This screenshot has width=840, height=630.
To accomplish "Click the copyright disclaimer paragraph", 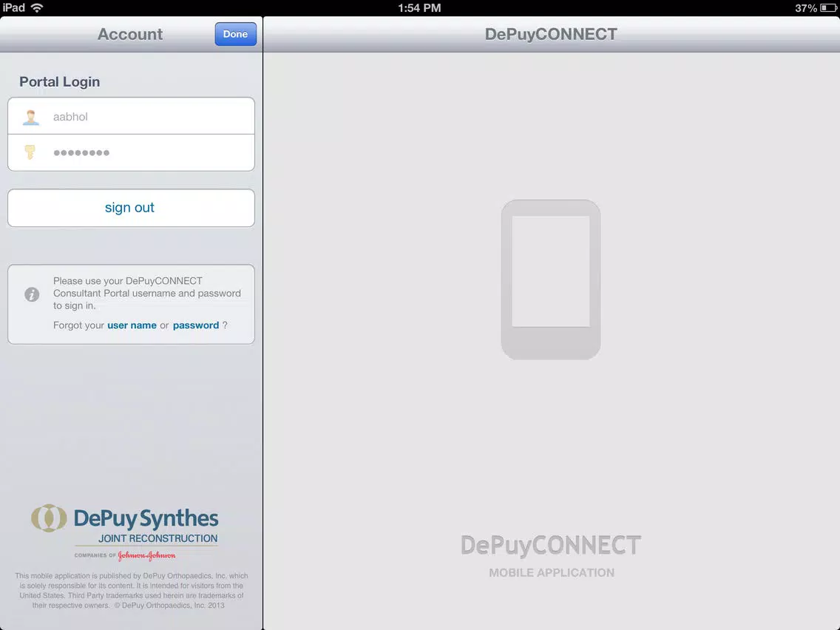I will [132, 590].
